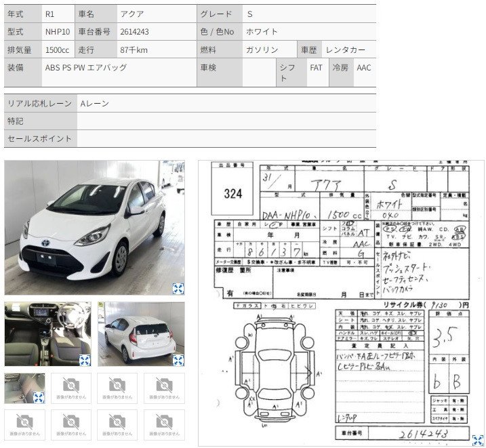Select the chassis number 2614243 cell
Screen dimensions: 486x448
157,32
